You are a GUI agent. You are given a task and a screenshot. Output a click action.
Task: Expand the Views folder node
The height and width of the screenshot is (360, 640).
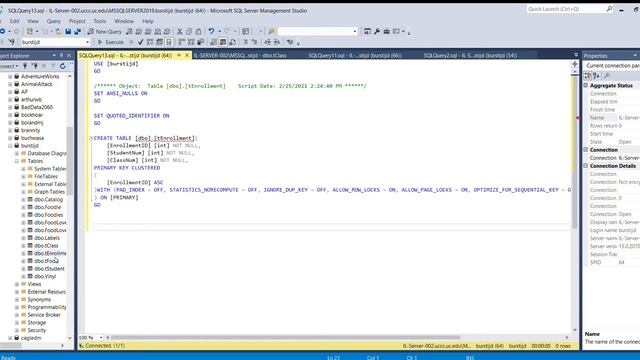(17, 284)
